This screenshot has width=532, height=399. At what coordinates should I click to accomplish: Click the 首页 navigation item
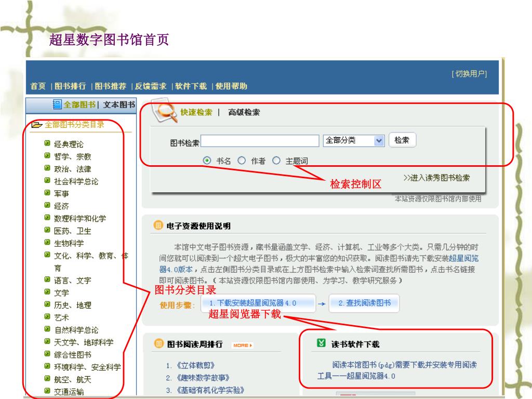click(x=38, y=86)
